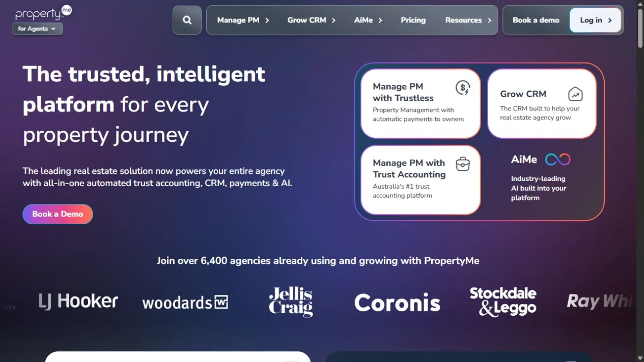The width and height of the screenshot is (644, 362).
Task: Click the Coronis logo
Action: pos(397,303)
